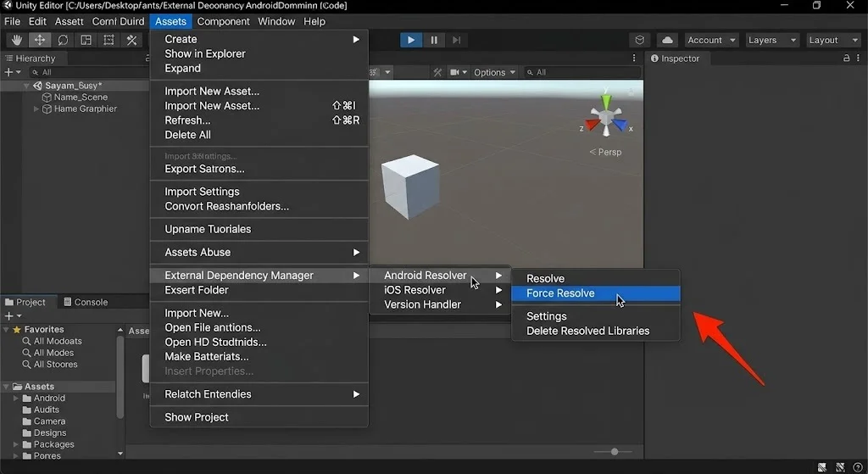The height and width of the screenshot is (474, 868).
Task: Open Android Resolver Settings
Action: click(x=596, y=316)
